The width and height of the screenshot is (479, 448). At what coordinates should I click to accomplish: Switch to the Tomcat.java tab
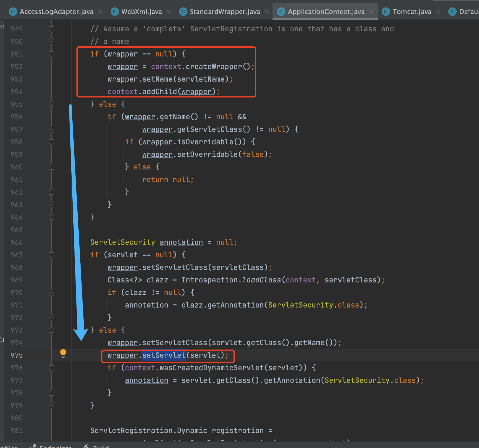pyautogui.click(x=412, y=12)
